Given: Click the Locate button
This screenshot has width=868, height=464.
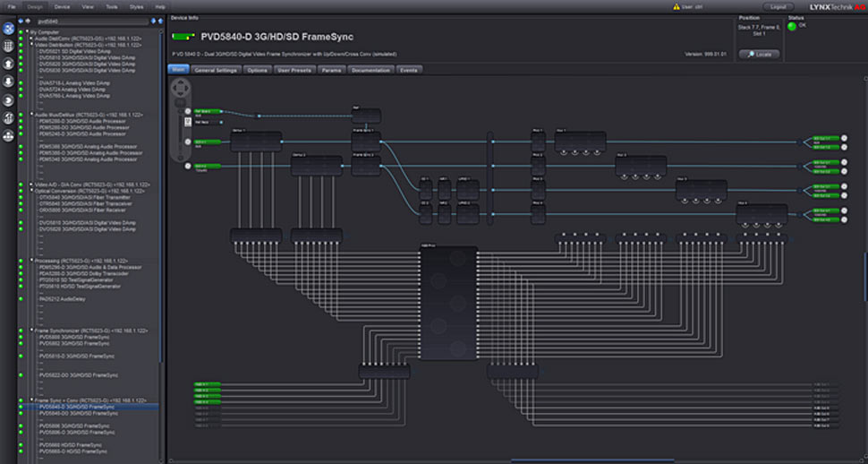Looking at the screenshot, I should point(760,55).
